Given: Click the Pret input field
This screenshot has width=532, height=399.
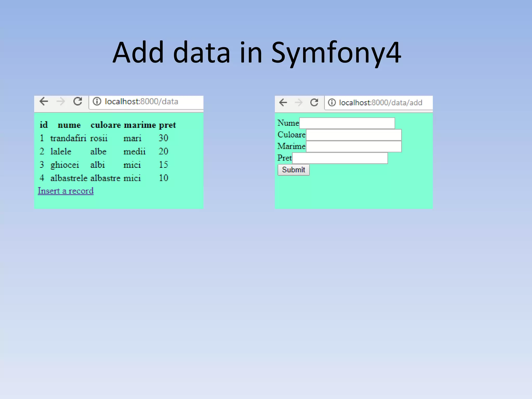Looking at the screenshot, I should click(340, 158).
